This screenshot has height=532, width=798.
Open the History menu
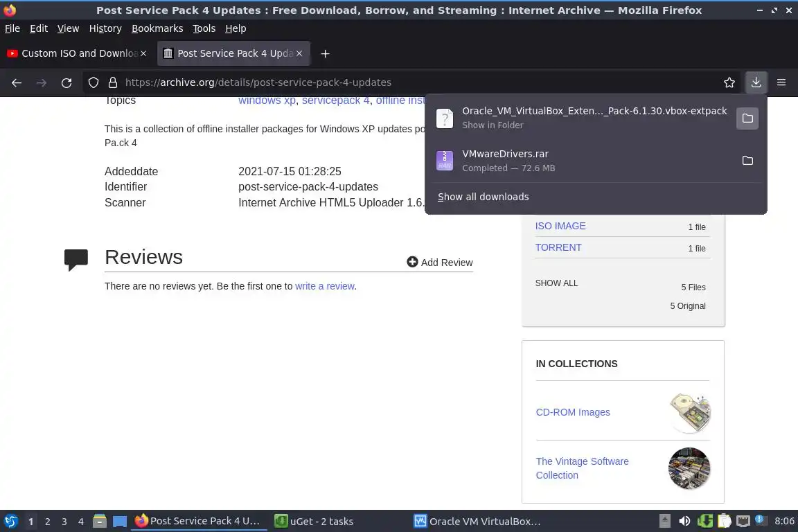point(105,28)
